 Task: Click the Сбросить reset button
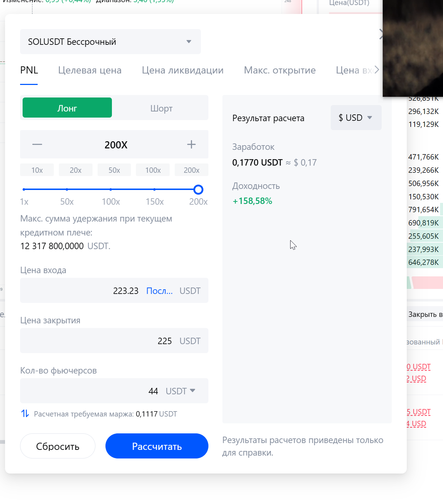57,446
